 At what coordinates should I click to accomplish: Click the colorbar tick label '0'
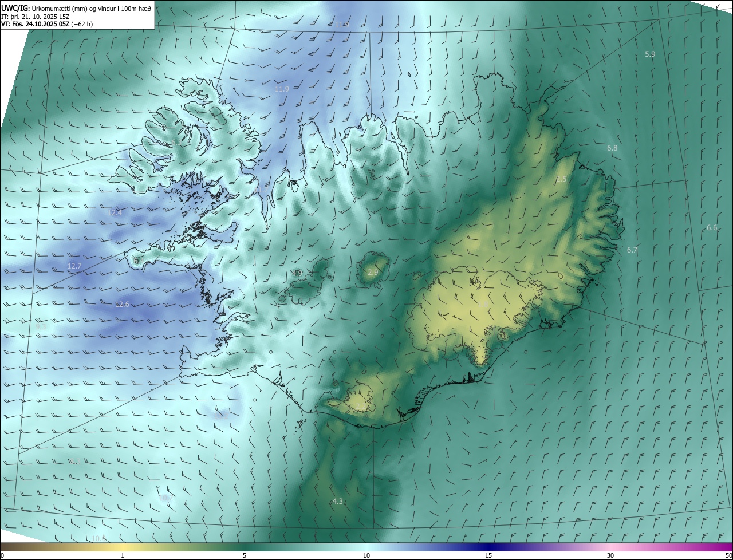point(2,555)
